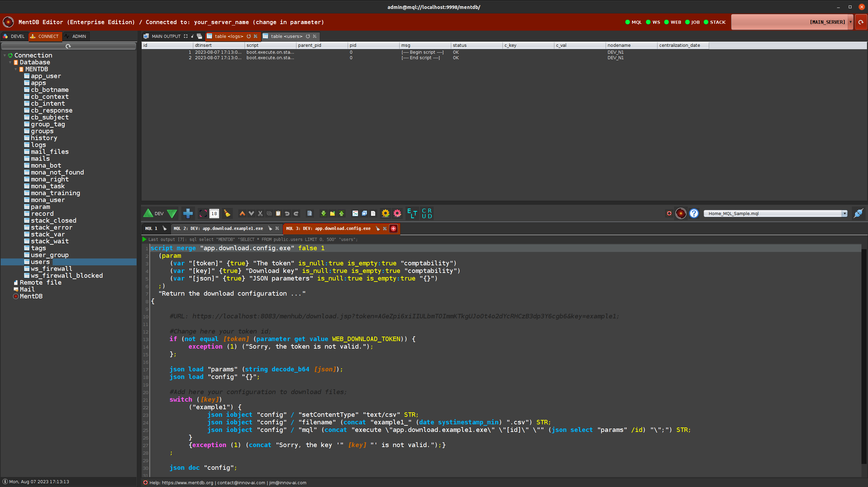
Task: Click the WEB green status indicator
Action: (x=666, y=22)
